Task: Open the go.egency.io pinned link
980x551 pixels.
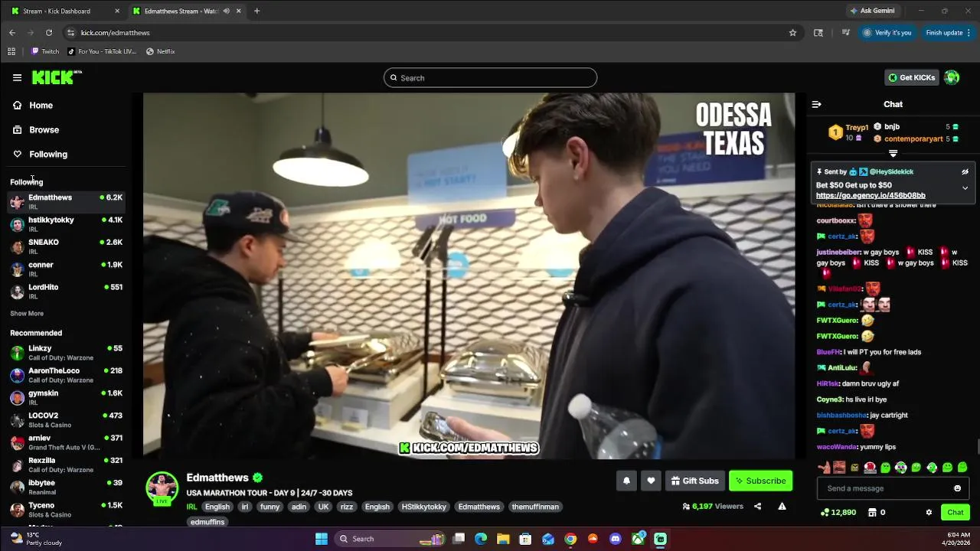Action: pos(871,196)
